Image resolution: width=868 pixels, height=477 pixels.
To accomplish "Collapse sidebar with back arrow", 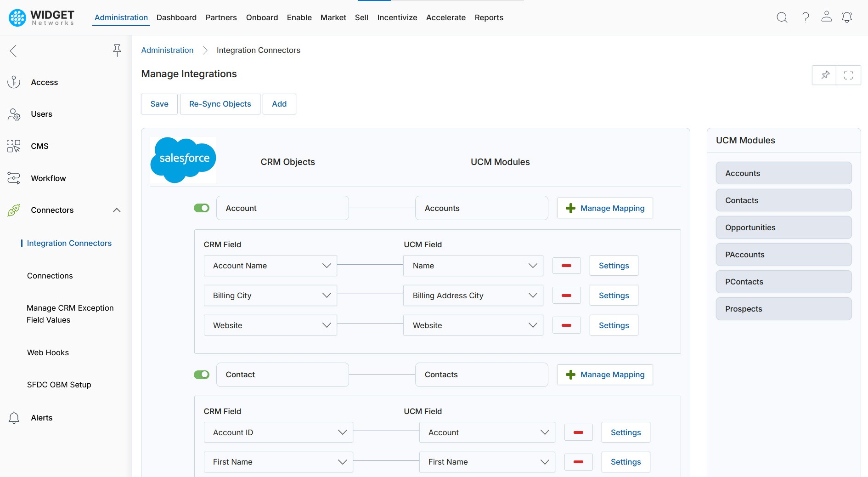I will pos(13,51).
